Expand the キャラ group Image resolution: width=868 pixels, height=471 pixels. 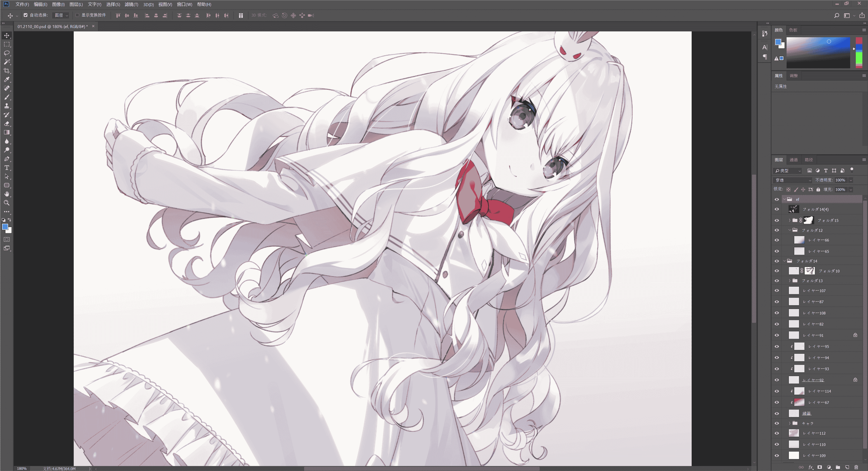click(x=790, y=423)
